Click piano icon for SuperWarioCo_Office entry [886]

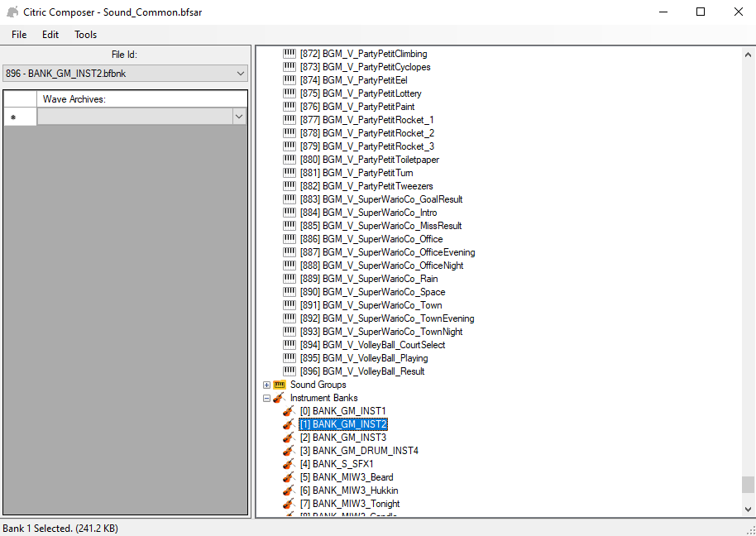pyautogui.click(x=289, y=239)
